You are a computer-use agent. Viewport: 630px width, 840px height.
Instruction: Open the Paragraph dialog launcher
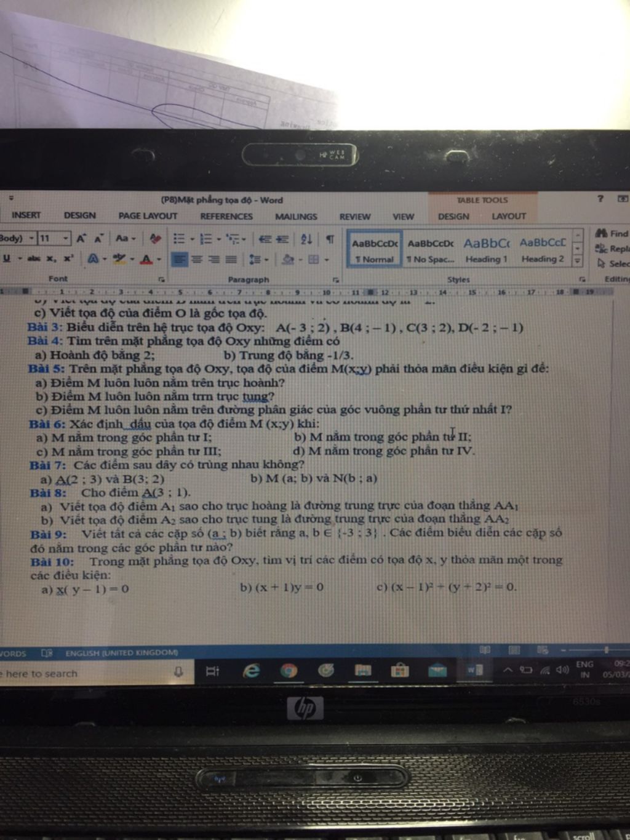point(337,279)
